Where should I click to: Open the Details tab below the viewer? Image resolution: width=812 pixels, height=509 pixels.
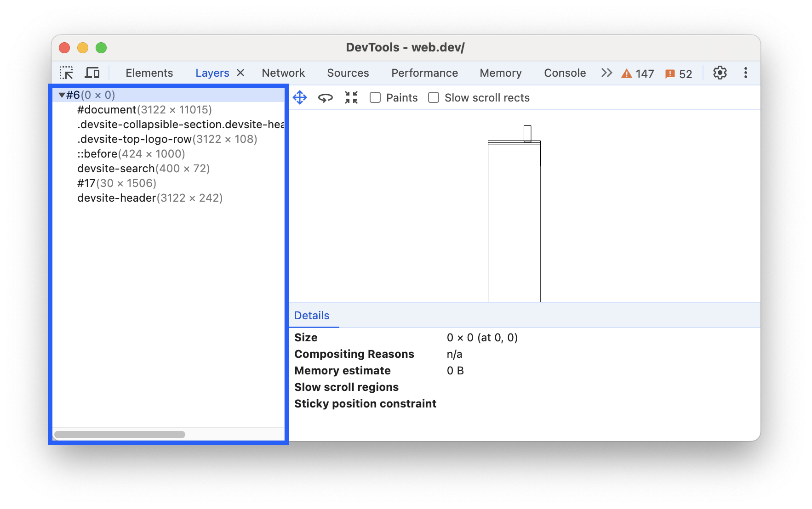pos(312,316)
